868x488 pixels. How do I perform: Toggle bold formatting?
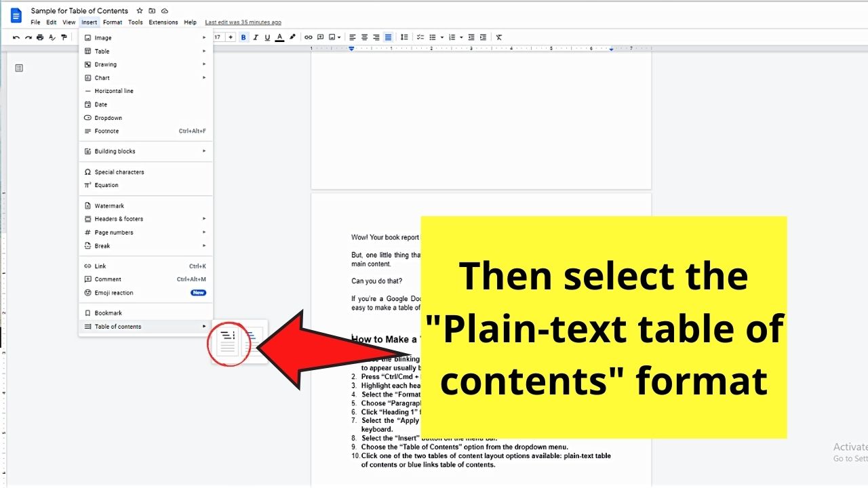point(243,37)
